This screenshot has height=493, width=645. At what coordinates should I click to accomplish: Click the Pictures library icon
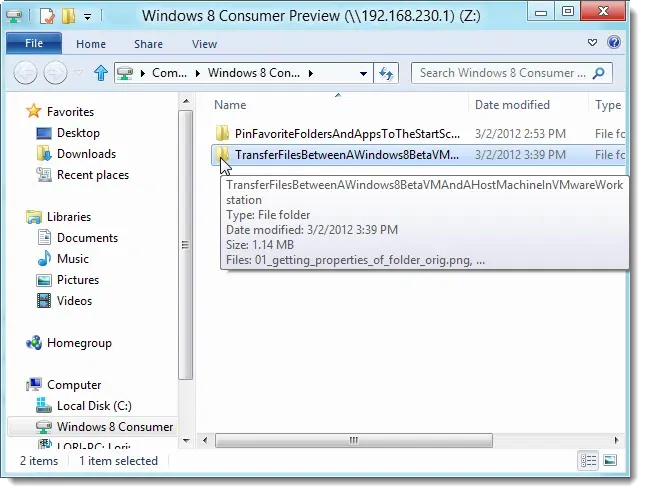click(x=44, y=280)
